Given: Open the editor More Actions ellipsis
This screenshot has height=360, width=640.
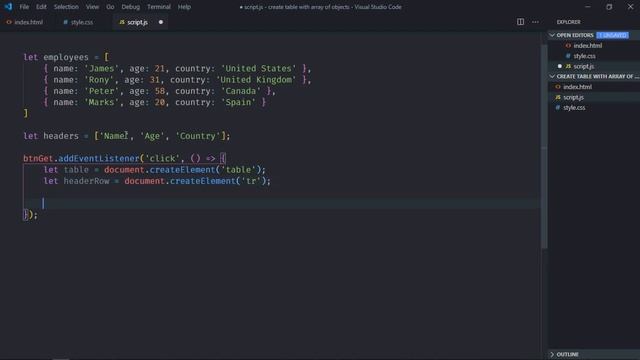Looking at the screenshot, I should pos(535,22).
